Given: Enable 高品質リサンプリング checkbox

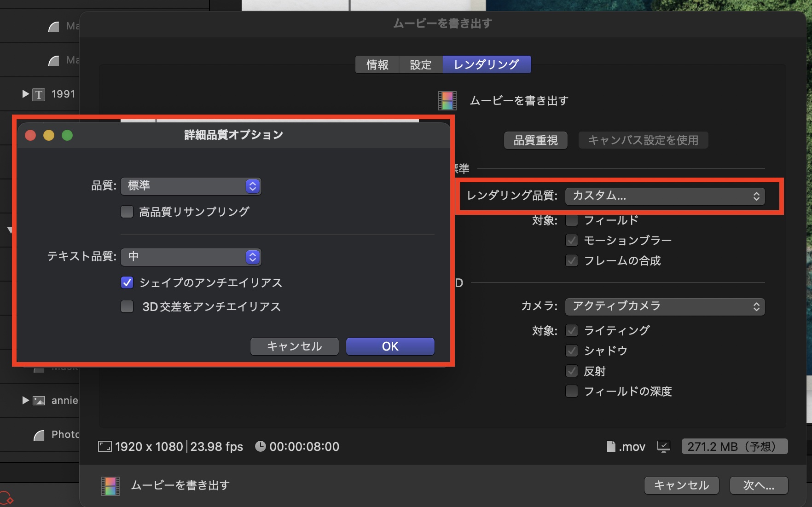Looking at the screenshot, I should [127, 212].
